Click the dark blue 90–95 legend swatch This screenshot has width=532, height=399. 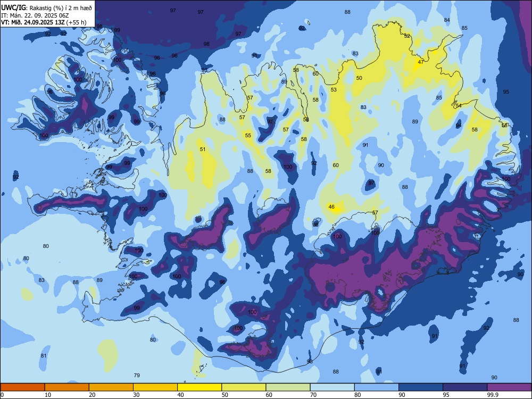coord(421,387)
